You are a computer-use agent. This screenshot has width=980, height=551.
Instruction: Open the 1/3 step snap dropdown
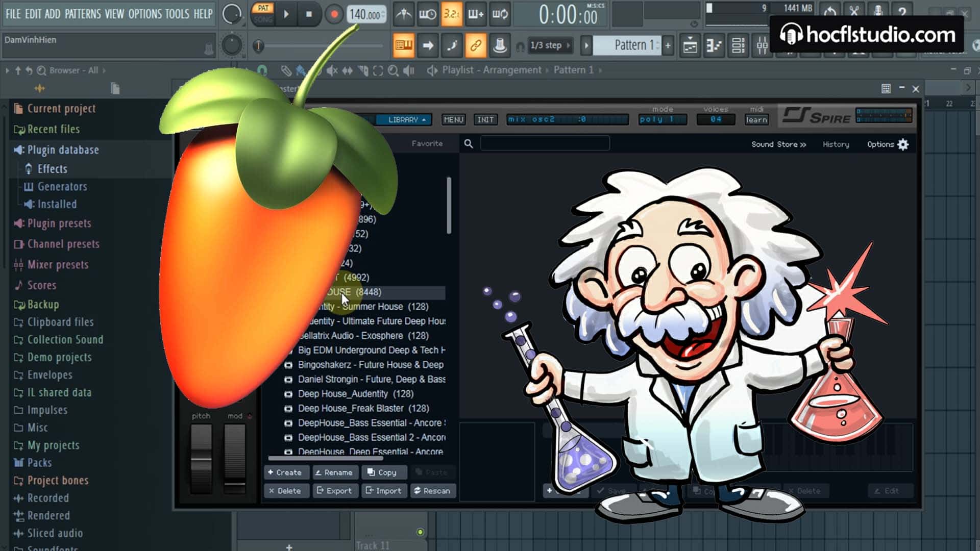[x=550, y=45]
